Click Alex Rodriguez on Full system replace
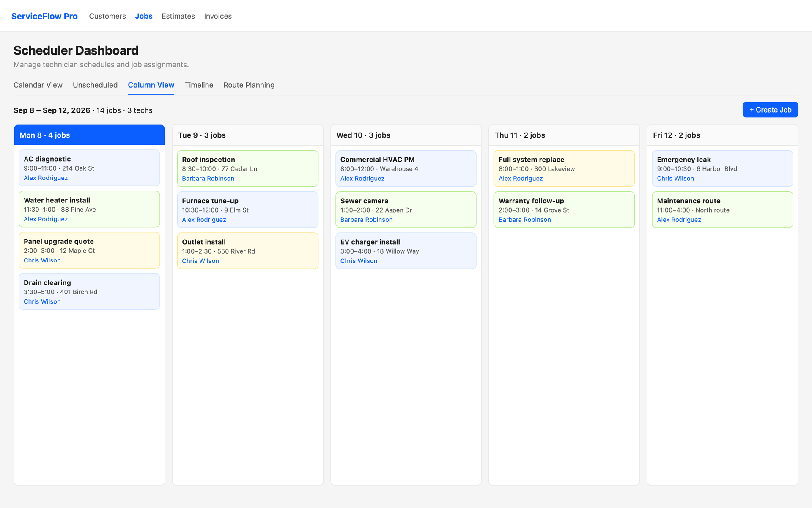The width and height of the screenshot is (812, 508). coord(521,179)
